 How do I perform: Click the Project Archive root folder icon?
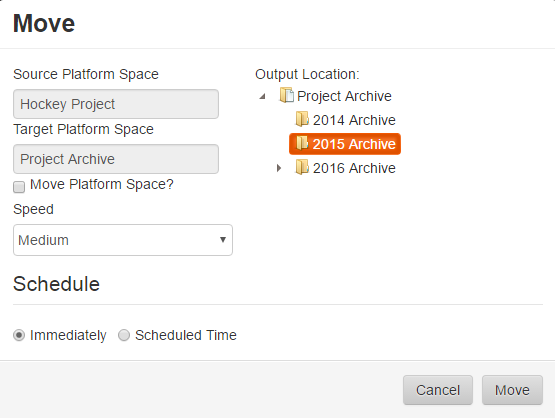tap(286, 95)
